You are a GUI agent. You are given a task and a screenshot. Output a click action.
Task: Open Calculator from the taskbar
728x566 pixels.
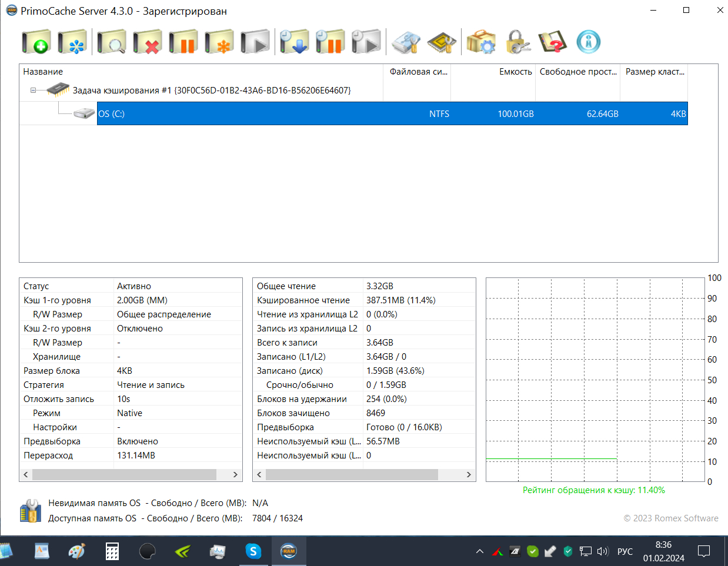pyautogui.click(x=112, y=551)
